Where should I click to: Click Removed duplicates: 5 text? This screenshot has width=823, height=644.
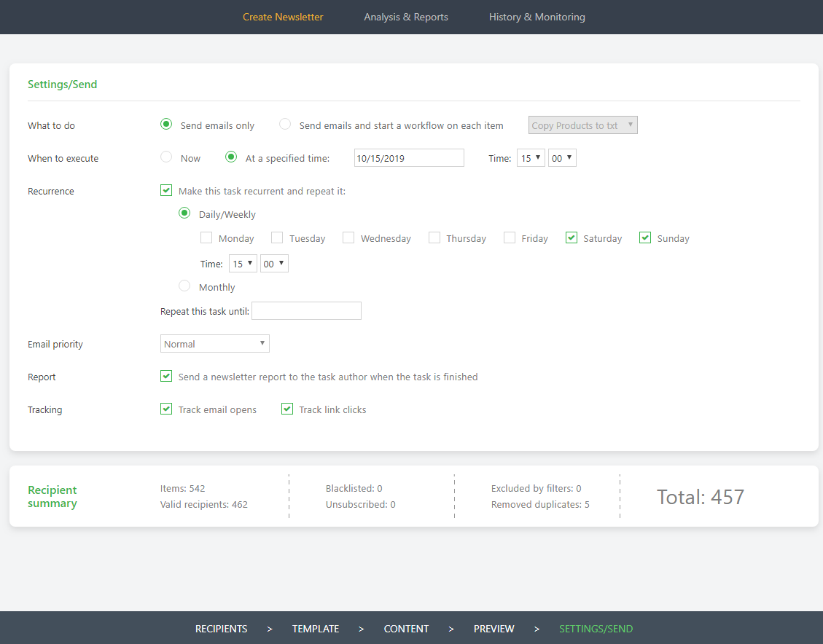pyautogui.click(x=540, y=505)
